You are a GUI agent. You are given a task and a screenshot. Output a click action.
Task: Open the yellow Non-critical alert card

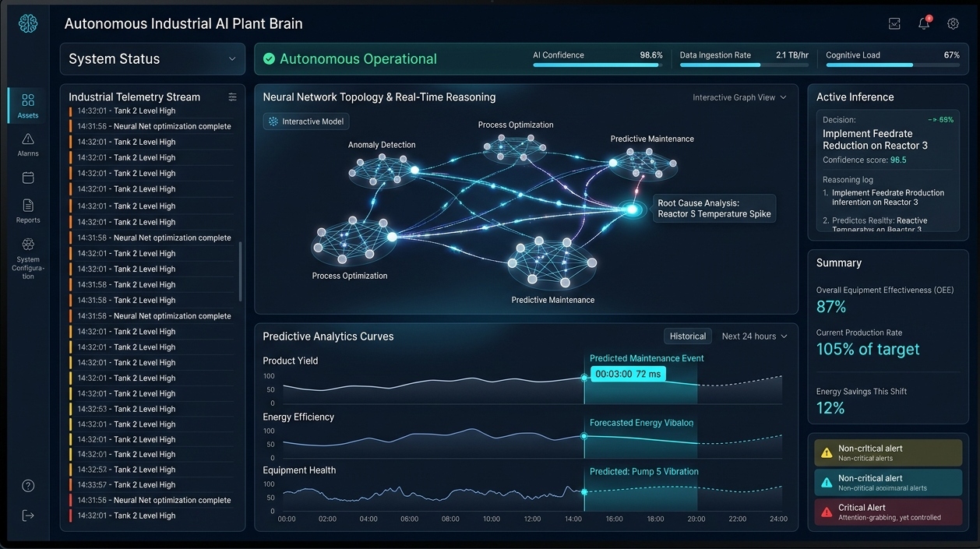pyautogui.click(x=888, y=453)
